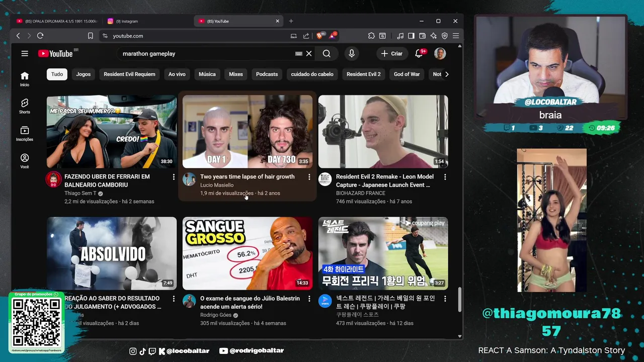Open options for Resident Evil 2 Remake video

(445, 177)
